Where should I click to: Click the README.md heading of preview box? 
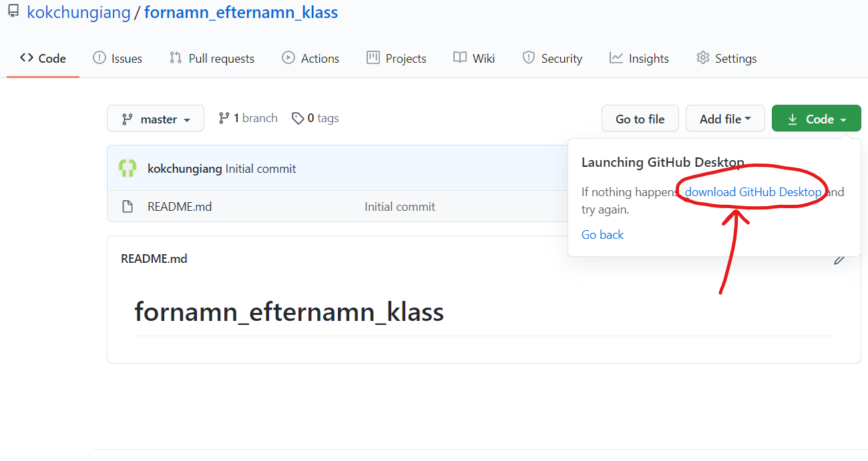coord(154,259)
